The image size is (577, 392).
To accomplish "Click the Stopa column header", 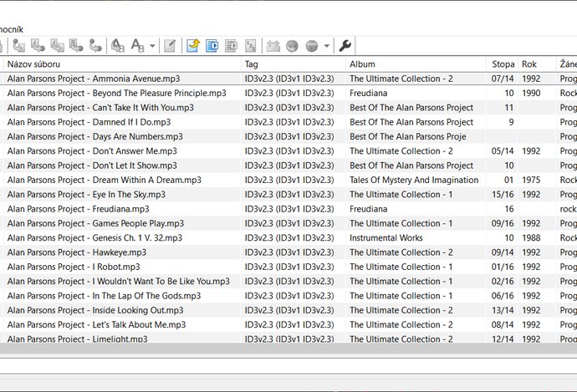I will (x=503, y=64).
